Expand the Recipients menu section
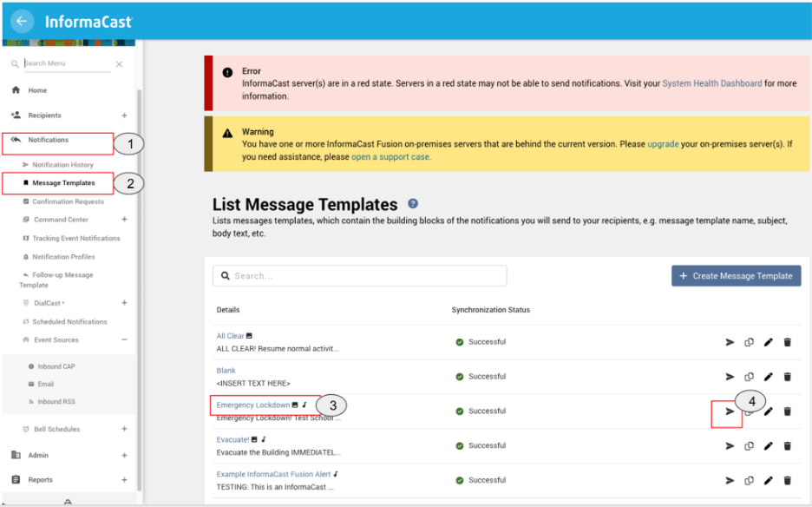 124,115
